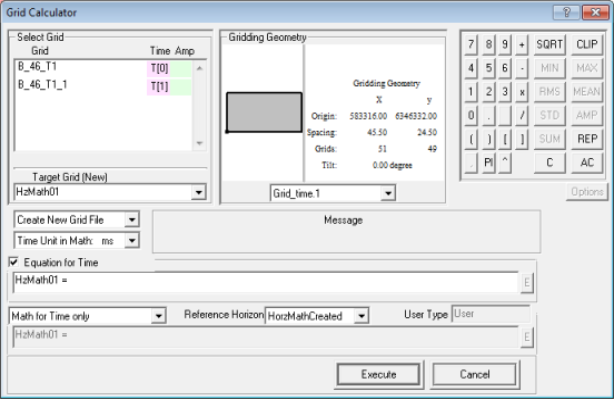This screenshot has width=614, height=399.
Task: Open the Options button
Action: (x=587, y=192)
